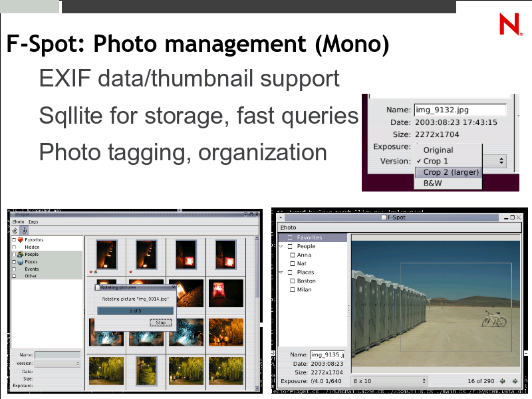Viewport: 532px width, 399px height.
Task: Tick the Hidden tag checkbox
Action: tap(14, 247)
